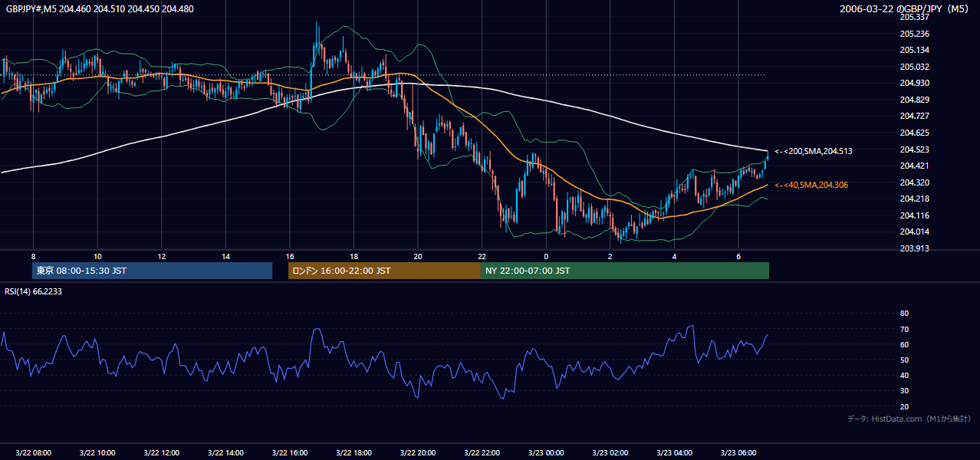Click RSI scale value 50
The height and width of the screenshot is (460, 980).
tap(904, 360)
